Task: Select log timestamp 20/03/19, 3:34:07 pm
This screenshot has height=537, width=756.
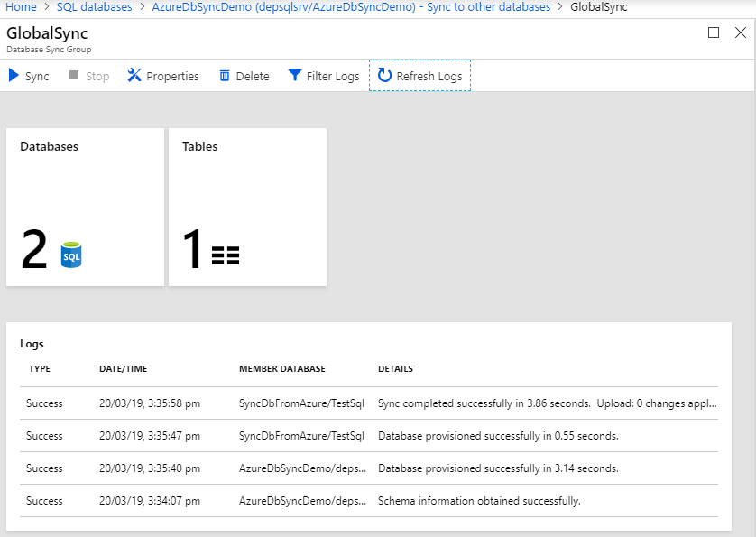Action: (150, 501)
